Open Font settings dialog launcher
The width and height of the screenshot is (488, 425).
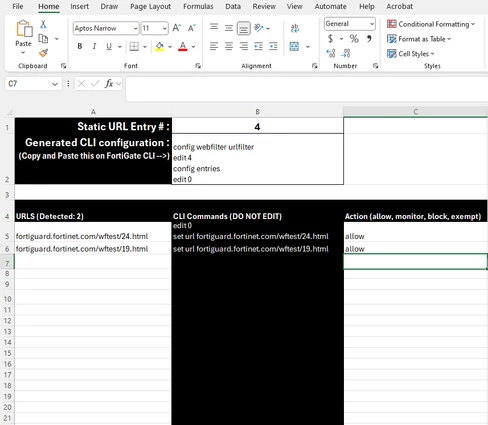pos(198,66)
